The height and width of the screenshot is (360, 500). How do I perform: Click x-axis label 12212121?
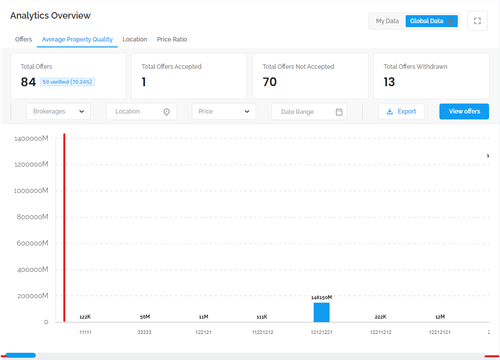click(440, 332)
